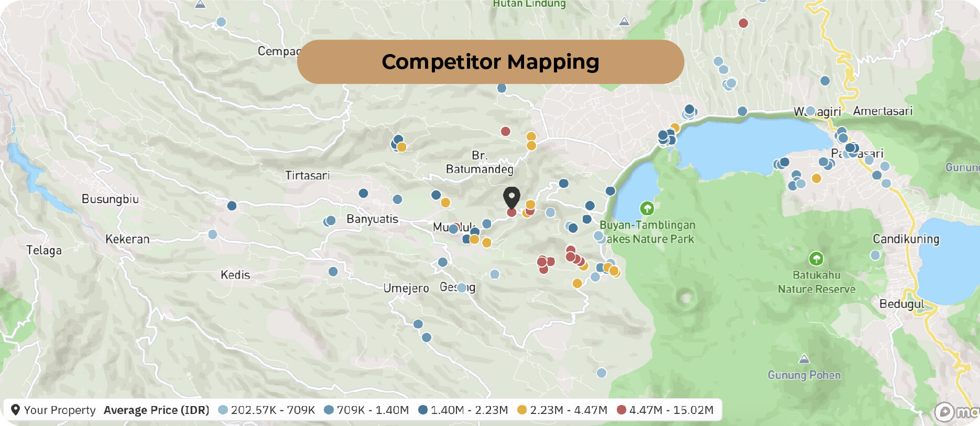Pick the yellow 2.23M - 4.47M legend dot

click(x=521, y=410)
